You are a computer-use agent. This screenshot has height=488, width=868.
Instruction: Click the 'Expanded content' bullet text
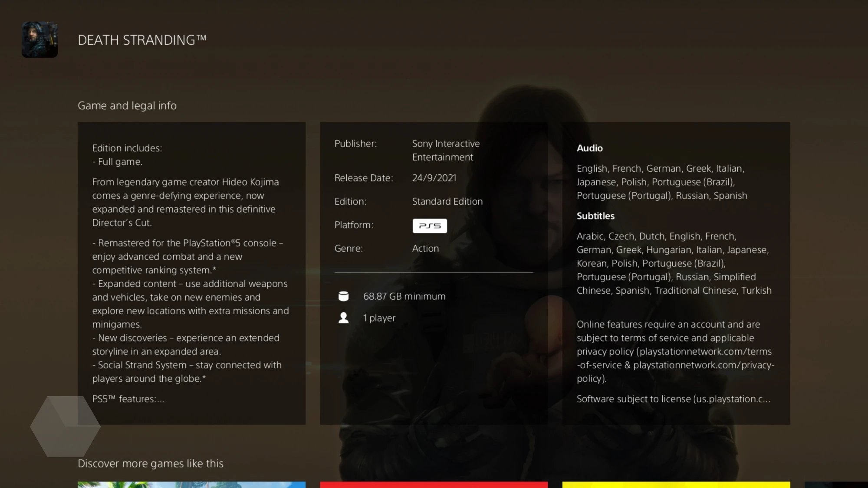191,304
